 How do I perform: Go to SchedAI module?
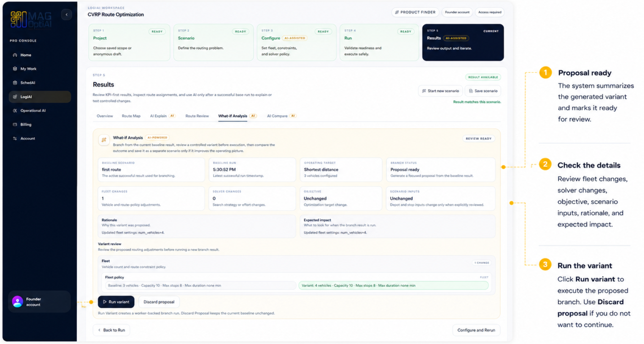click(x=40, y=83)
